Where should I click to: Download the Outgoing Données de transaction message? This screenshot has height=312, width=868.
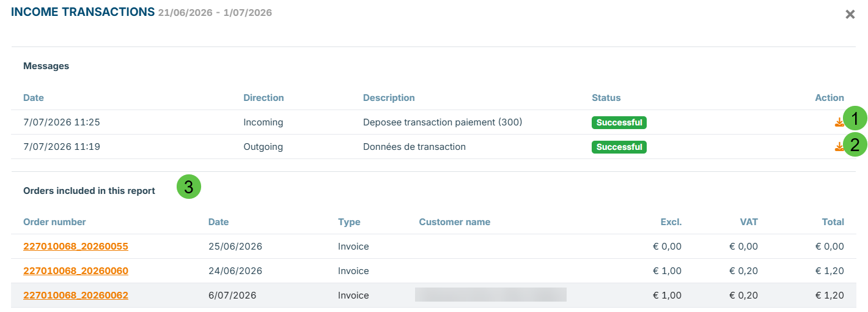click(x=839, y=147)
